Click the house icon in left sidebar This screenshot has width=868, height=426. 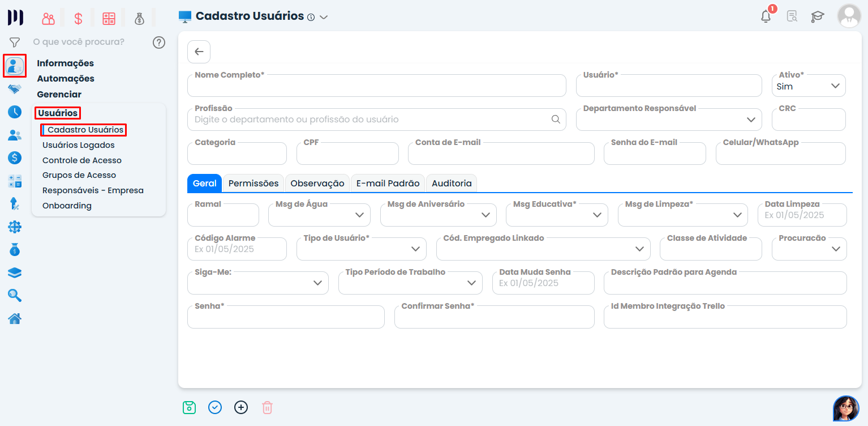click(15, 319)
